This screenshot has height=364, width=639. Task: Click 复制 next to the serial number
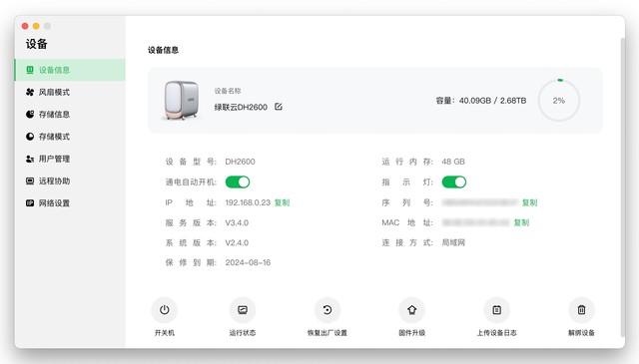(530, 202)
